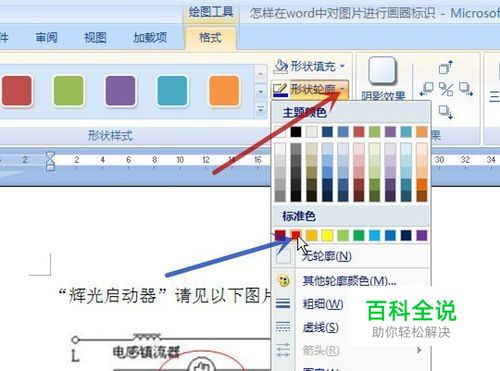Choose light blue standard color swatch

[375, 235]
